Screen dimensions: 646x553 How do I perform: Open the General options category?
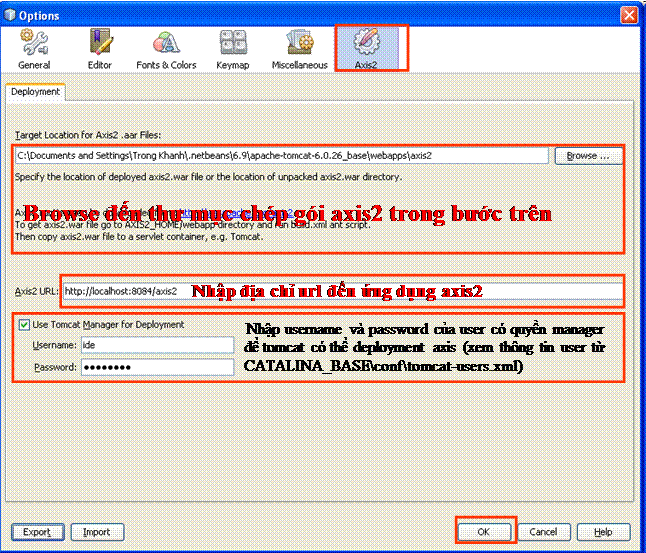[x=34, y=49]
